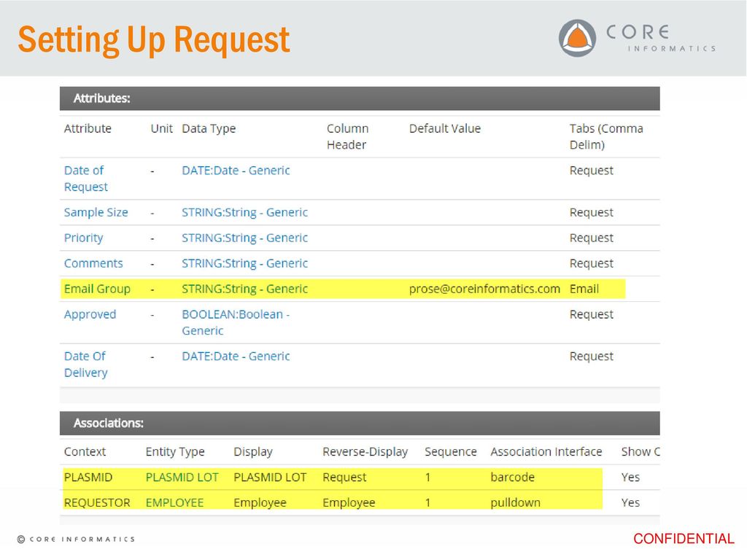
Task: Click the Default Value column header
Action: click(445, 128)
